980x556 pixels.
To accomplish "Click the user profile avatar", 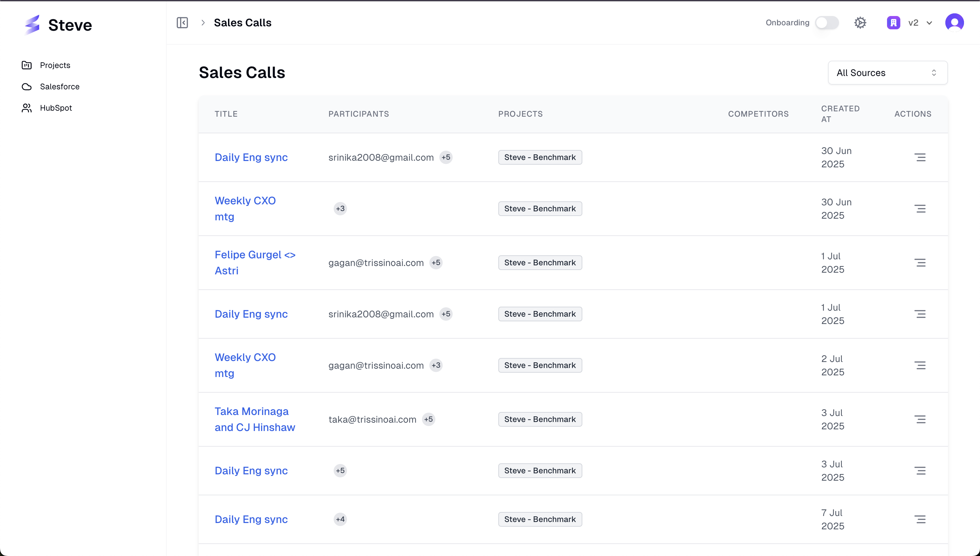I will [954, 23].
